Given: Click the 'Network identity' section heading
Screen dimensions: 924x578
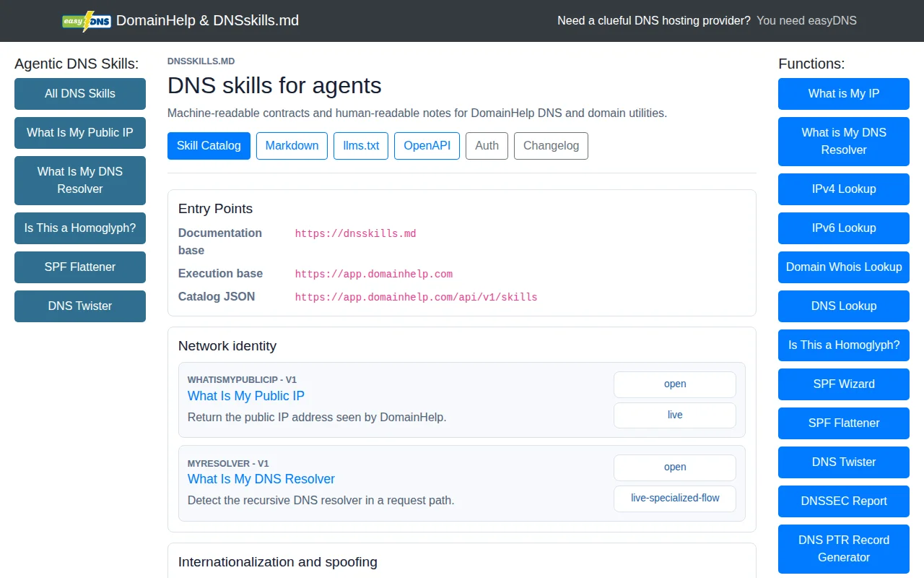Looking at the screenshot, I should tap(227, 346).
